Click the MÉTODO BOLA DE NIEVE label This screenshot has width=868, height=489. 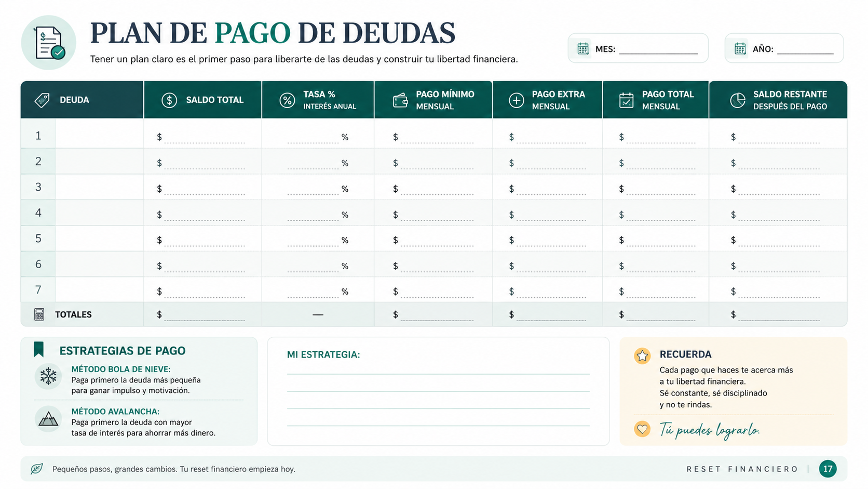tap(121, 369)
